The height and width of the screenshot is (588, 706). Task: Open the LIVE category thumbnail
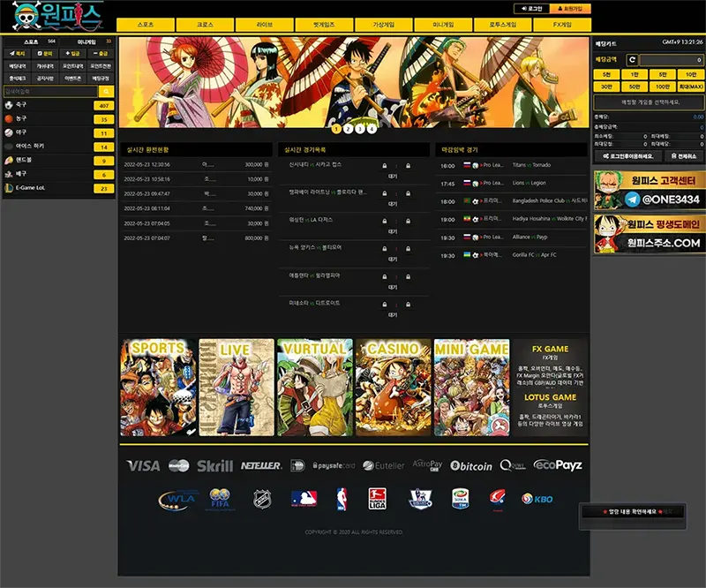237,388
